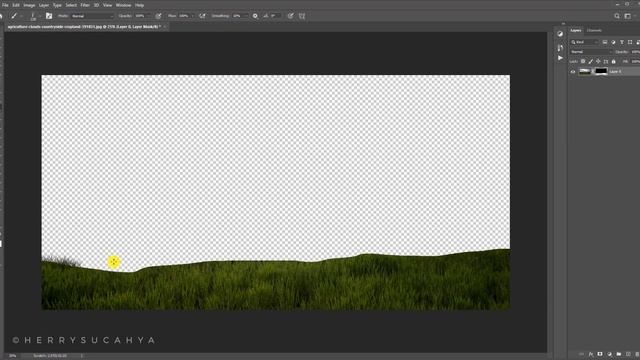640x360 pixels.
Task: Prevent auto-nesting into artboards lock icon
Action: click(x=606, y=61)
